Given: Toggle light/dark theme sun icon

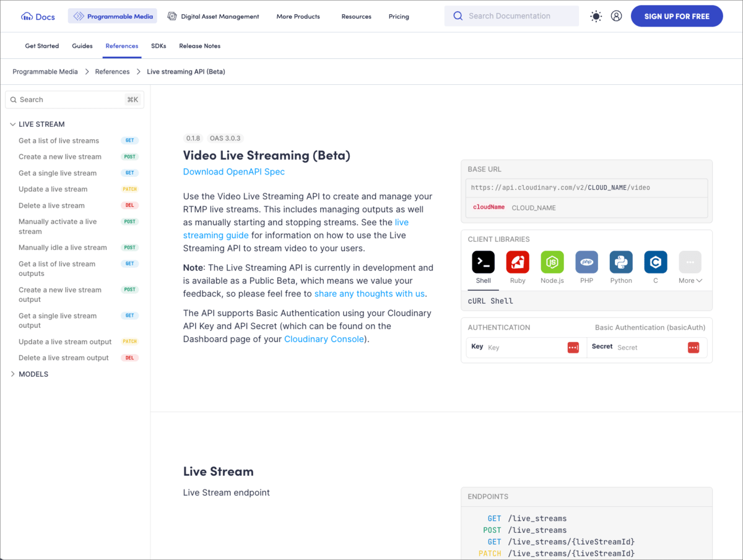Looking at the screenshot, I should [596, 16].
